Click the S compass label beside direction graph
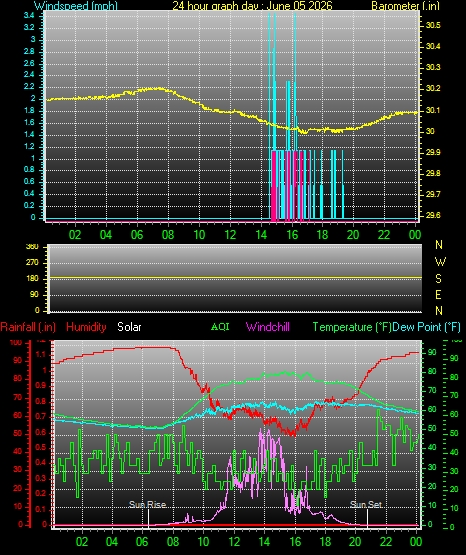 coord(438,279)
